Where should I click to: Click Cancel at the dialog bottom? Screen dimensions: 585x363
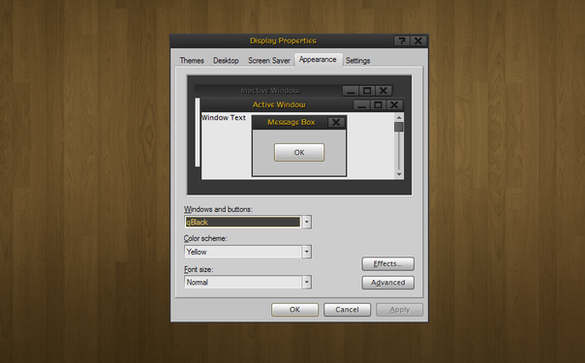point(347,310)
